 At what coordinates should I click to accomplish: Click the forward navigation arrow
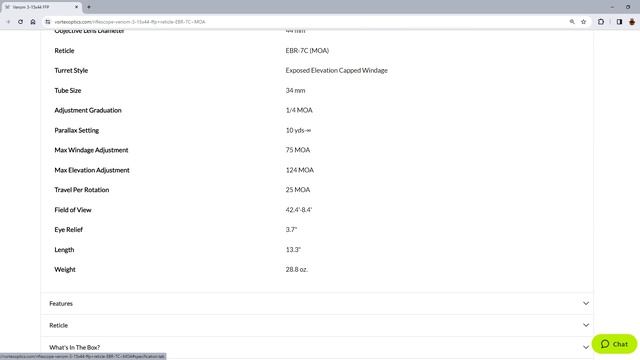[x=8, y=22]
